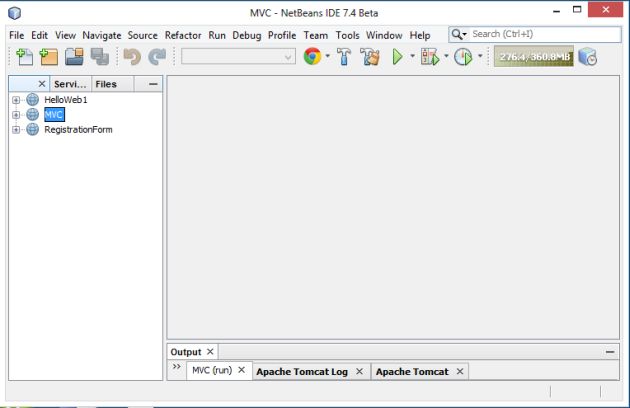Click the New File toolbar icon
The width and height of the screenshot is (630, 408).
[25, 57]
